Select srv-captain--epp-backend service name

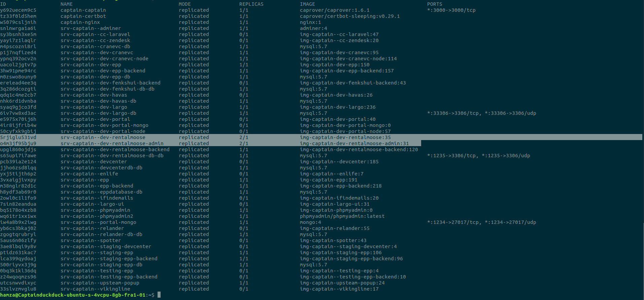coord(97,186)
